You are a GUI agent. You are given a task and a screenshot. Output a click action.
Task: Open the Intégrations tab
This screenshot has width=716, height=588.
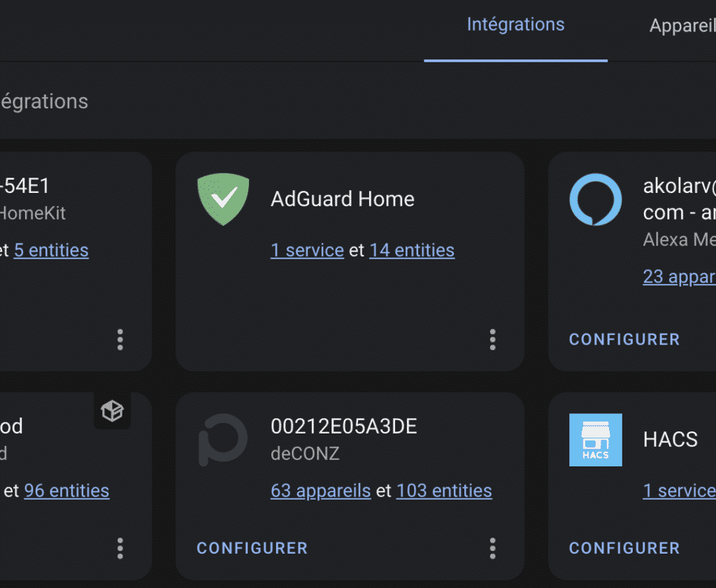(515, 24)
